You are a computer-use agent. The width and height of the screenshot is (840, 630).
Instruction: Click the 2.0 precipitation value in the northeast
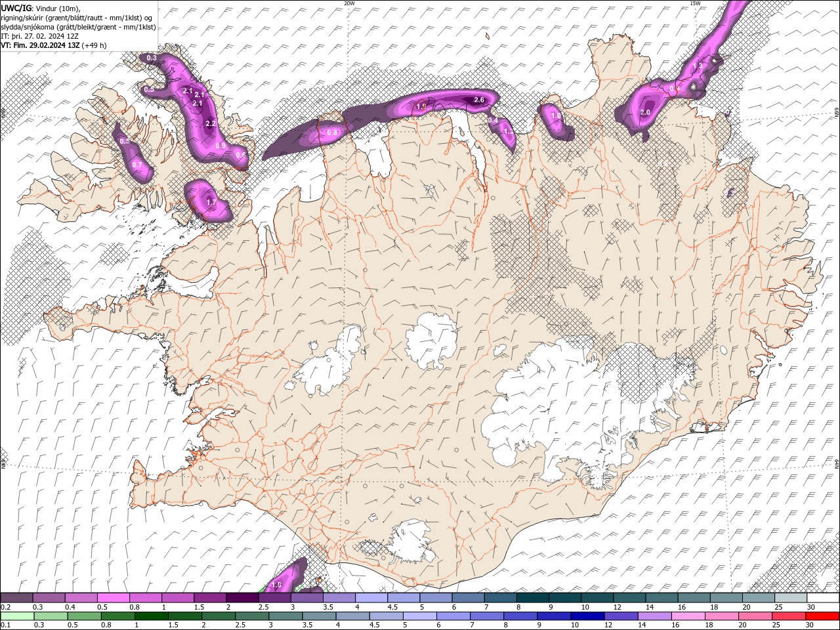[645, 113]
